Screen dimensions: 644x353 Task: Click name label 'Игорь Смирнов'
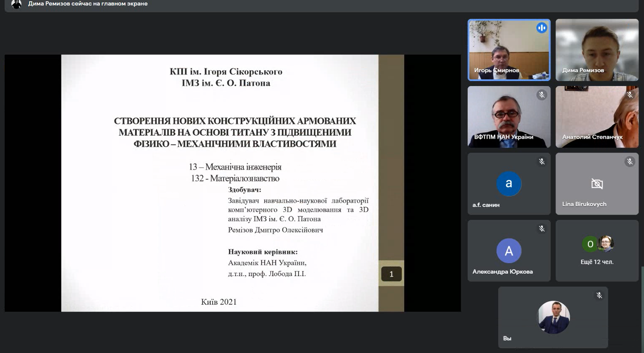[497, 70]
